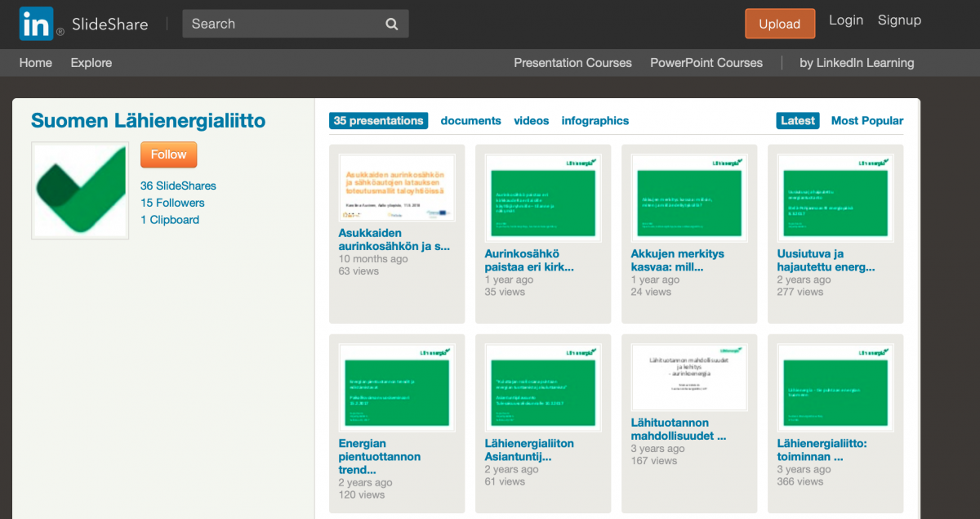The height and width of the screenshot is (519, 980).
Task: Open the Asukkaiden aurinkosähkön presentation thumbnail
Action: [397, 187]
